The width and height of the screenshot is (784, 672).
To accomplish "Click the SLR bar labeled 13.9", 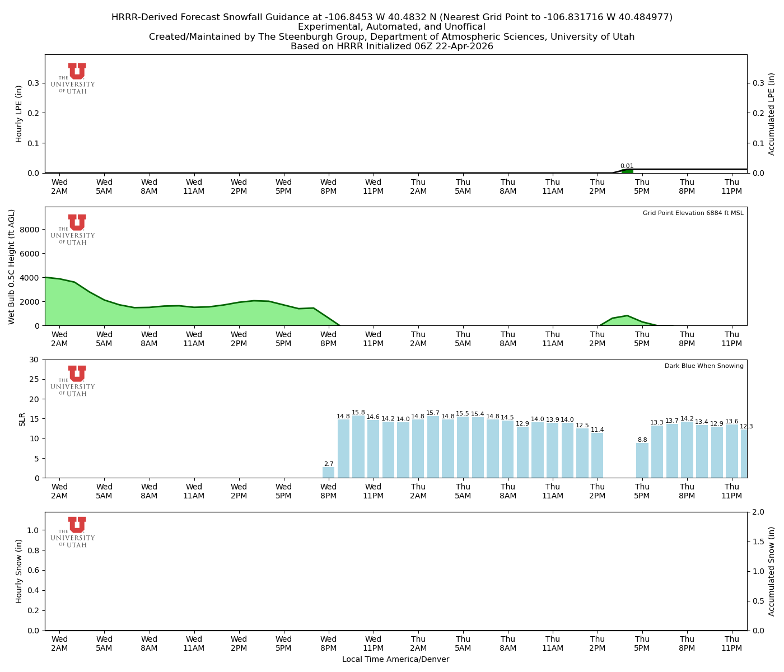I will click(553, 450).
